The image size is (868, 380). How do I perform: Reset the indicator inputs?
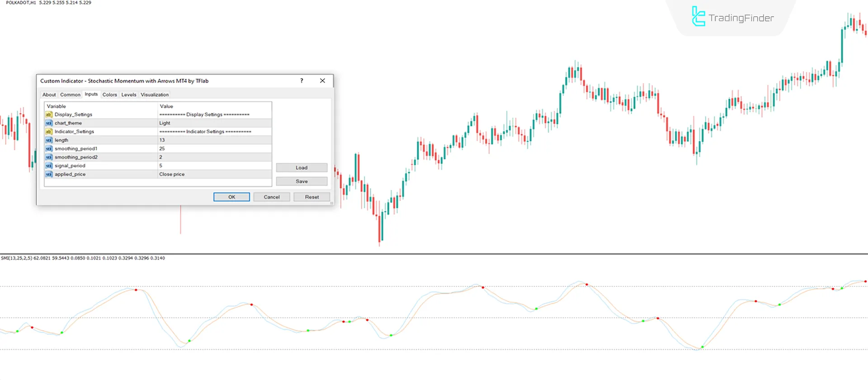click(x=311, y=197)
